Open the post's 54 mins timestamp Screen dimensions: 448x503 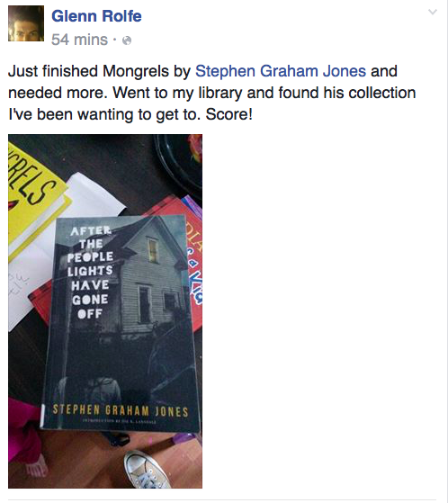79,40
